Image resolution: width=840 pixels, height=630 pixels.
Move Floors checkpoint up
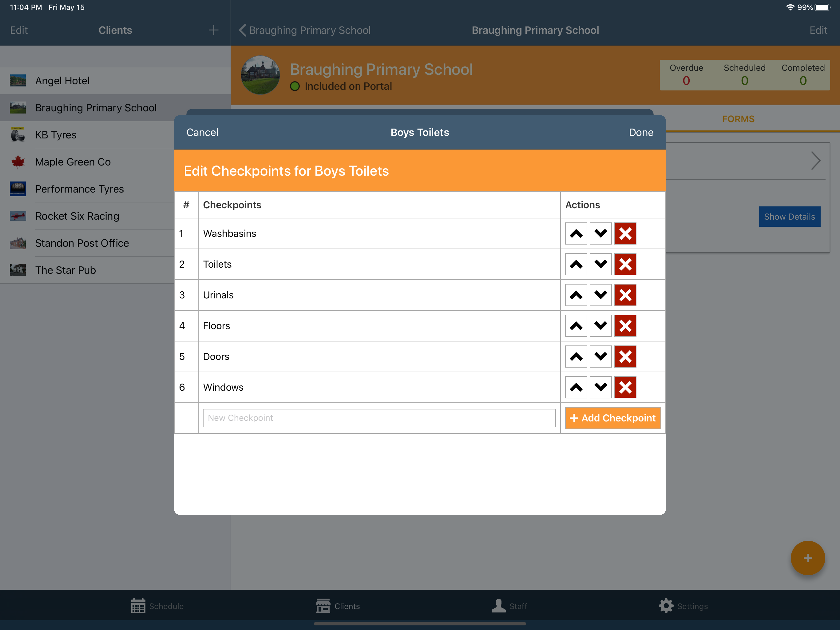(576, 326)
